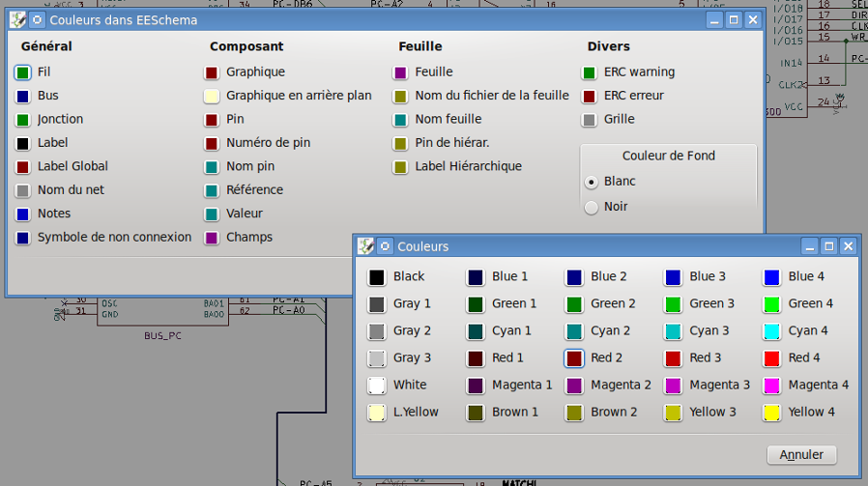Choose the Gray 3 swatch
The height and width of the screenshot is (486, 868).
pos(376,358)
